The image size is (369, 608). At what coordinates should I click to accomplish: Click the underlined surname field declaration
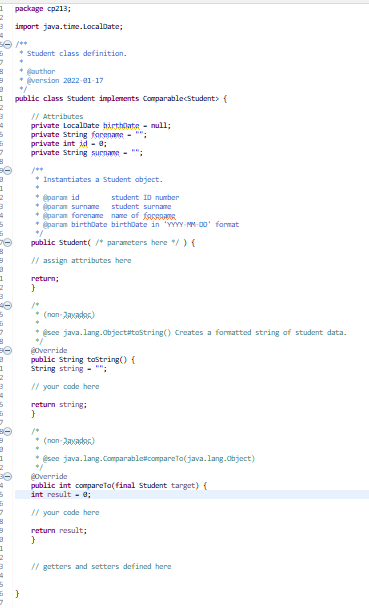[x=105, y=153]
